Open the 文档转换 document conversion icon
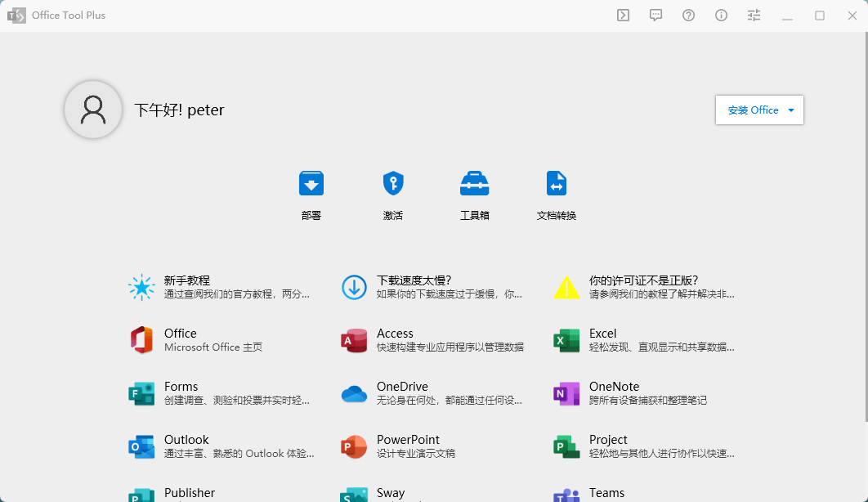Screen dimensions: 868x502 [x=557, y=184]
